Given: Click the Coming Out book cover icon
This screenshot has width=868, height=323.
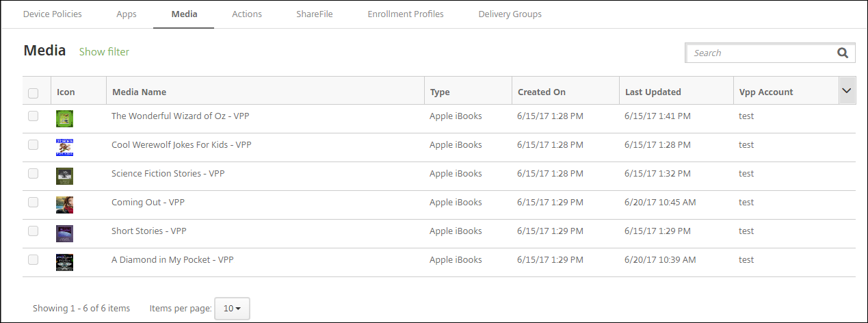Looking at the screenshot, I should pyautogui.click(x=64, y=205).
